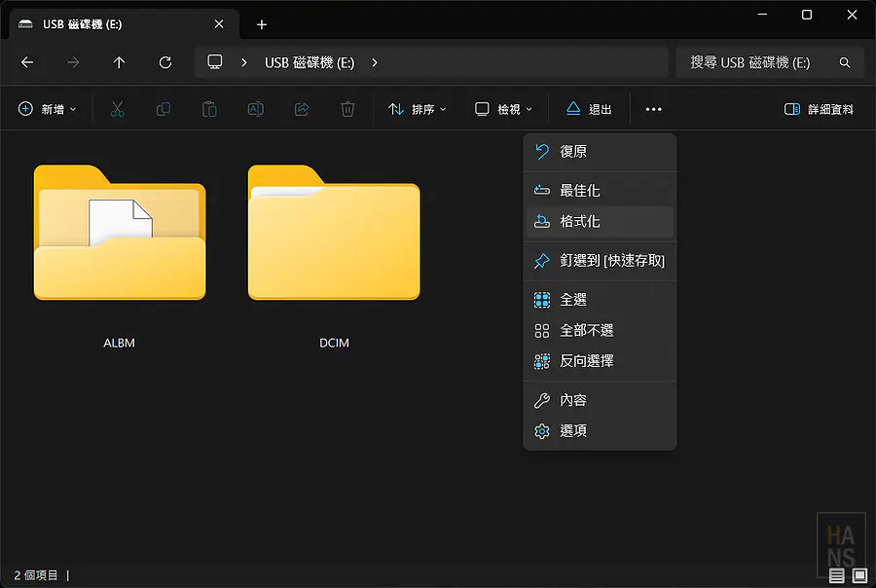This screenshot has height=588, width=876.
Task: Go up one folder level
Action: (119, 62)
